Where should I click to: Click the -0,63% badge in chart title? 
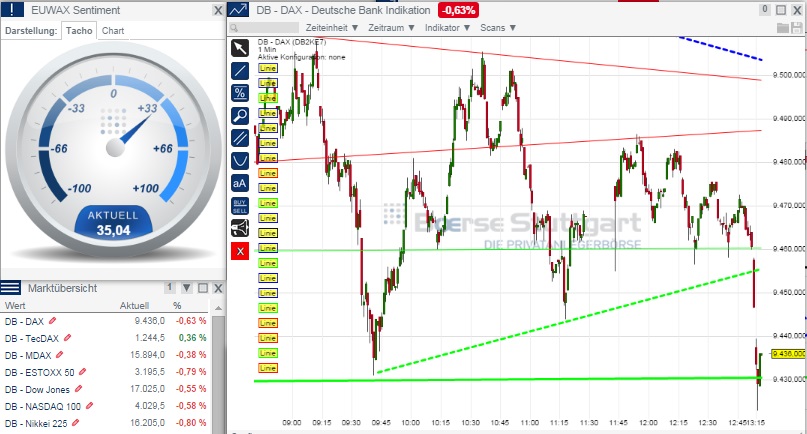coord(458,10)
